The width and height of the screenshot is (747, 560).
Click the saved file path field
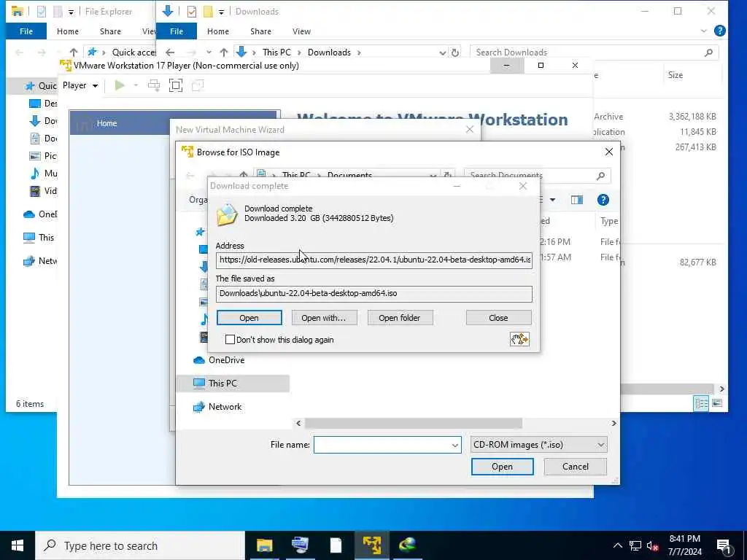tap(374, 294)
